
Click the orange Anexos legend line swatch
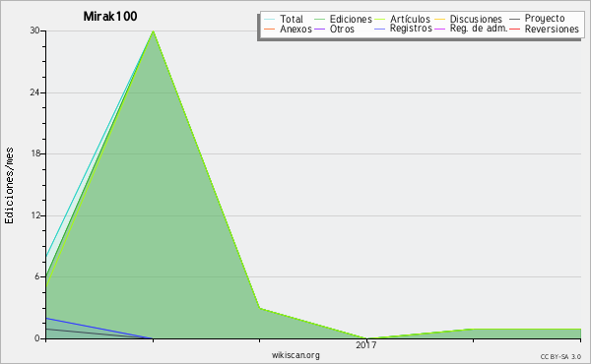270,29
